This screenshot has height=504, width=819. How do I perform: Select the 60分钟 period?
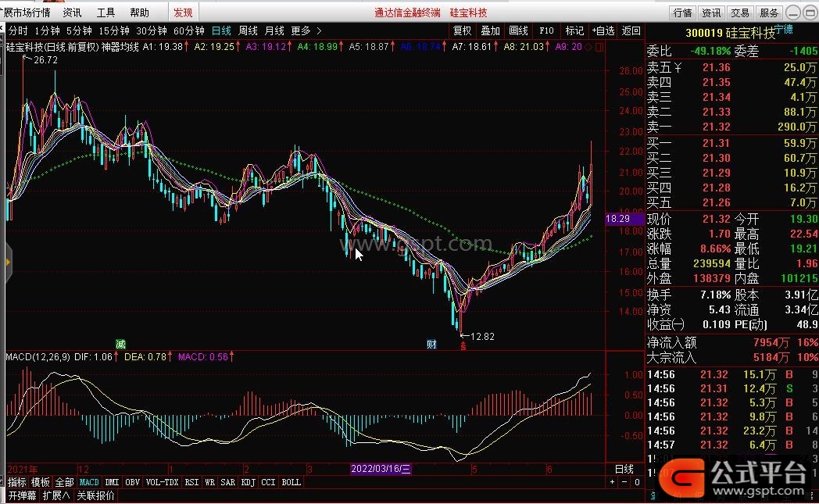pyautogui.click(x=188, y=30)
